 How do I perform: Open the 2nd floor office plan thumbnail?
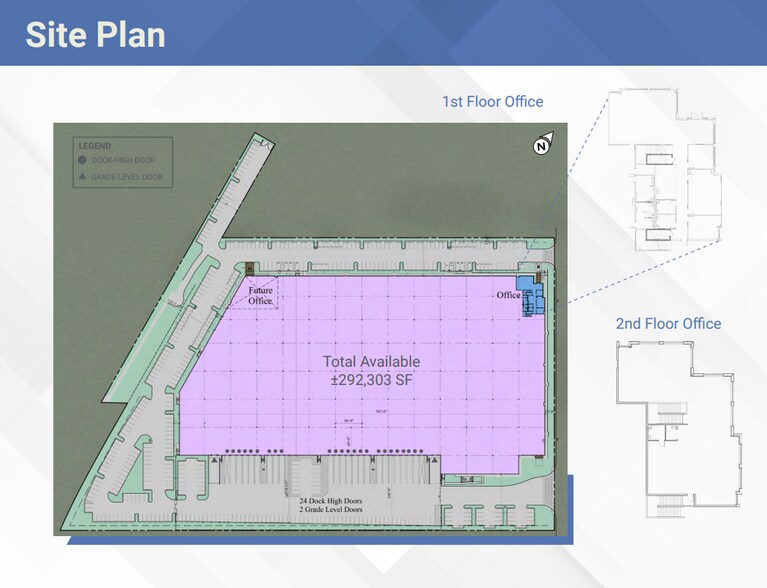pyautogui.click(x=679, y=427)
